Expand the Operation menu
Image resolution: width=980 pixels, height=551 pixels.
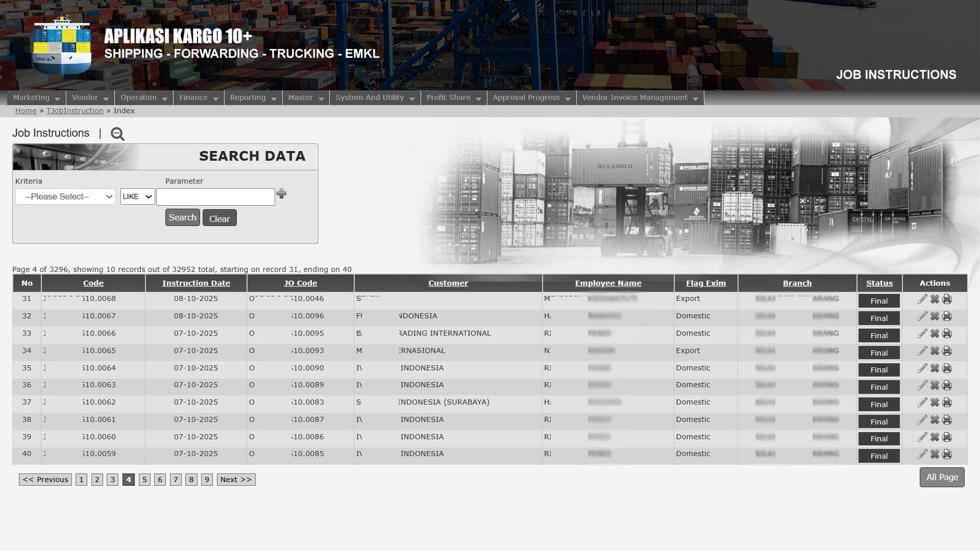(143, 97)
